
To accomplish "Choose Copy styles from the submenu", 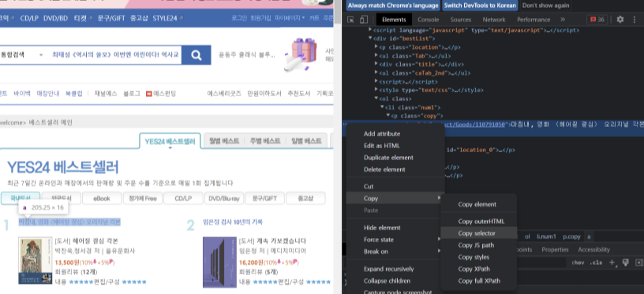I will tap(478, 257).
